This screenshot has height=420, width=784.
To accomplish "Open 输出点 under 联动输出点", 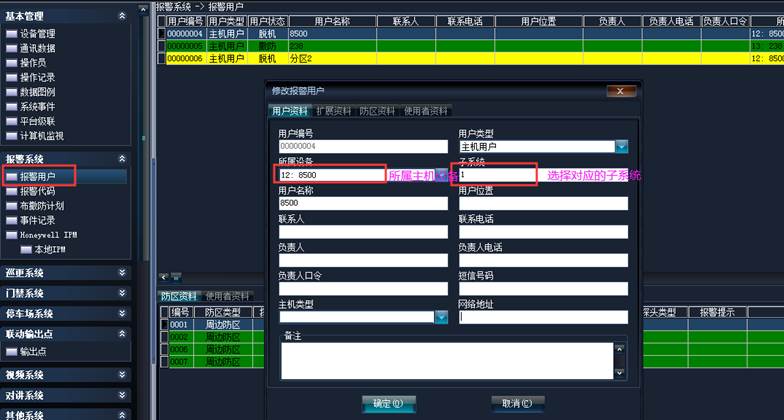I will [33, 351].
